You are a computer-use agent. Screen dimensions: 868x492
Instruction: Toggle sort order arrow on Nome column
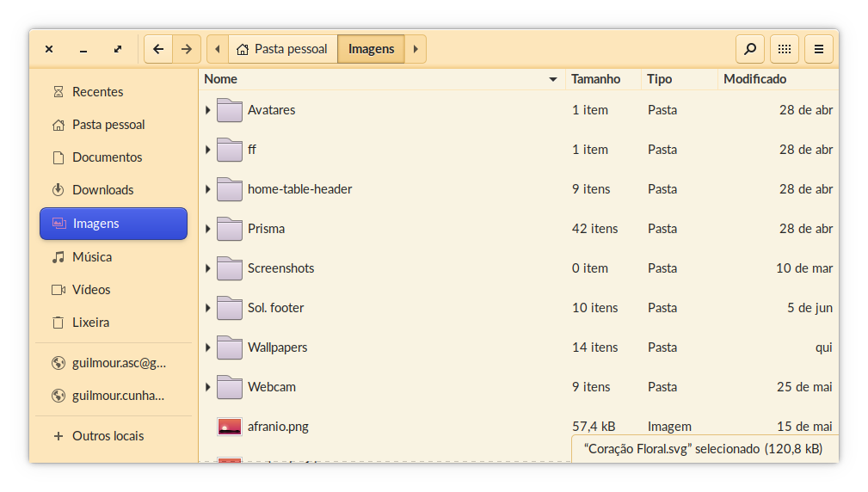552,80
